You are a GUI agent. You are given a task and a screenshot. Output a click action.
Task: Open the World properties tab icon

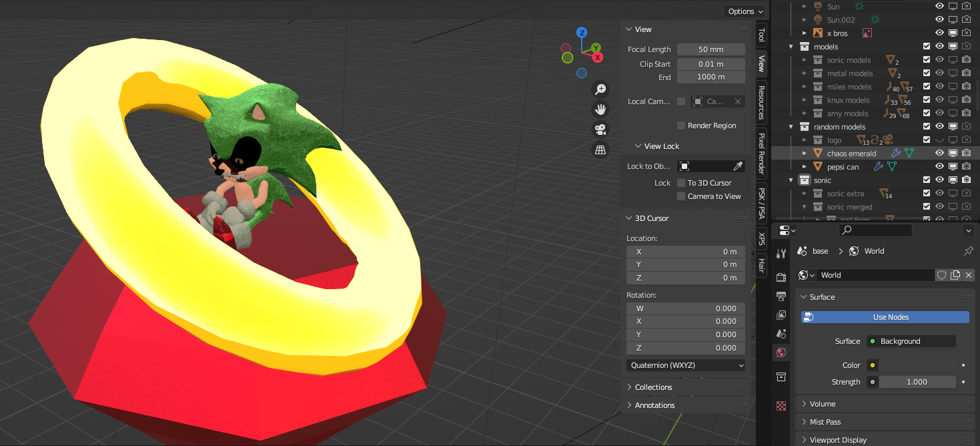click(x=781, y=353)
